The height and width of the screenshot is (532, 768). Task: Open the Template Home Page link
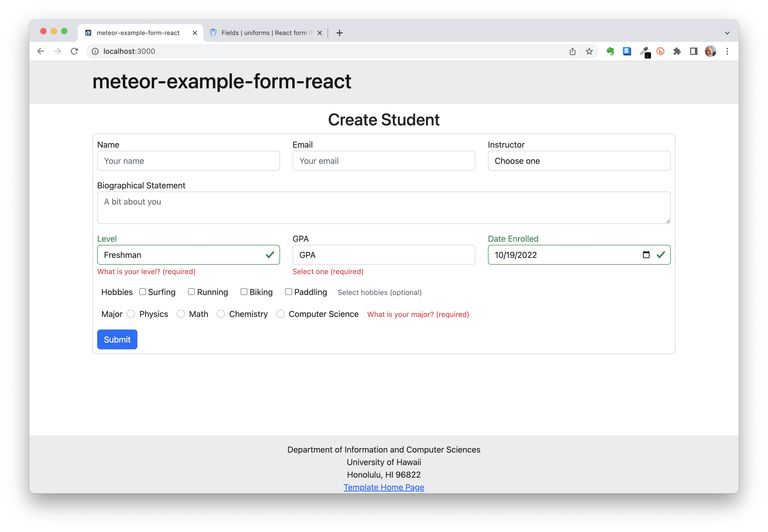tap(384, 487)
